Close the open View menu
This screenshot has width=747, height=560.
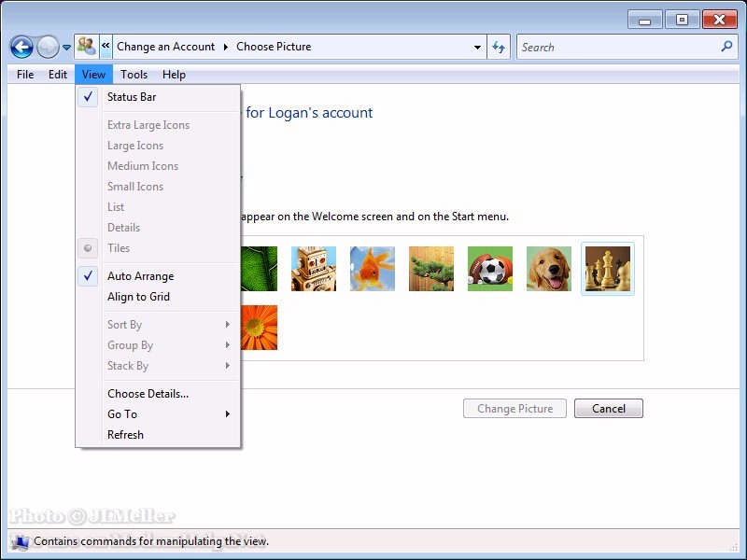click(x=93, y=75)
